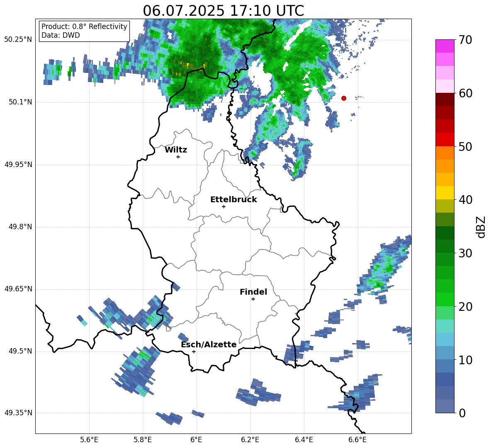Click the 5.8°E longitude label
491x448 pixels.
pos(143,440)
